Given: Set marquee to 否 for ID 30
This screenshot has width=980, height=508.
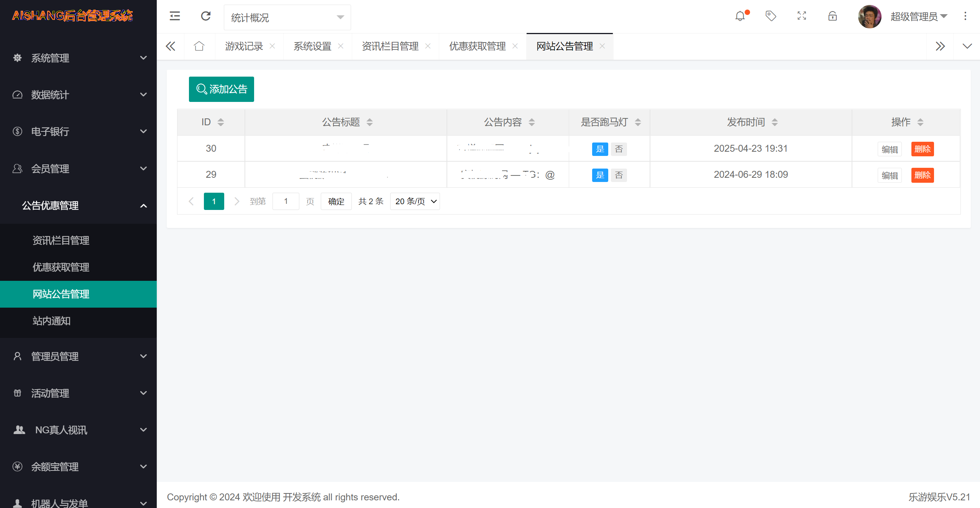Looking at the screenshot, I should (619, 149).
